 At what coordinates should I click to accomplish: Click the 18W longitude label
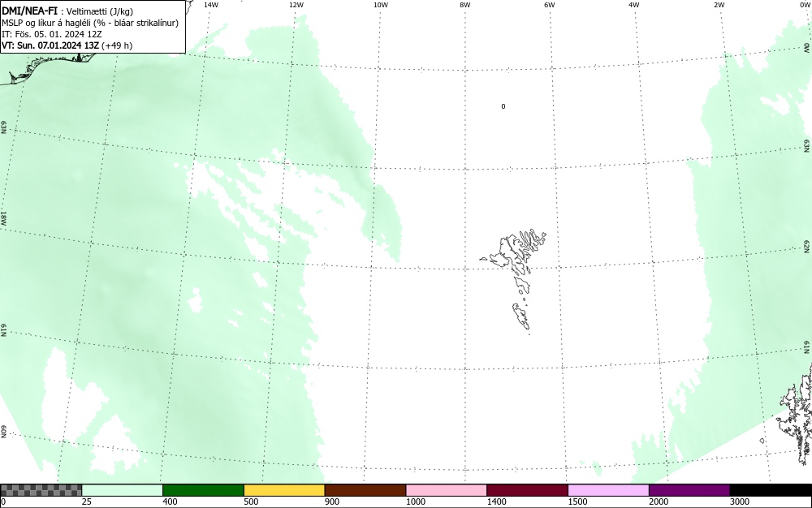tap(3, 218)
